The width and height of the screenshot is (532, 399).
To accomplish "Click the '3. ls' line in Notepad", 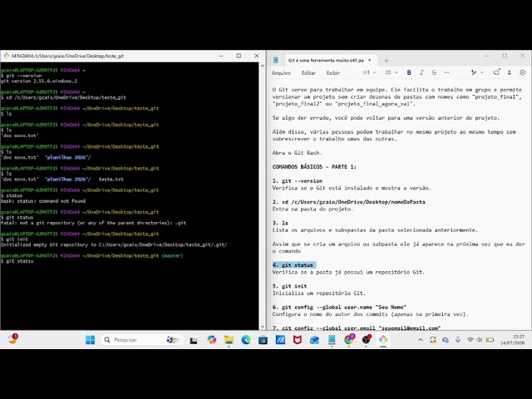I will coord(280,223).
